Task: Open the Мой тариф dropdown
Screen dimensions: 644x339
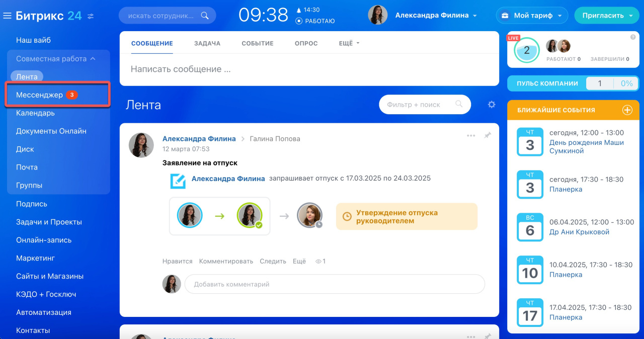Action: coord(532,16)
